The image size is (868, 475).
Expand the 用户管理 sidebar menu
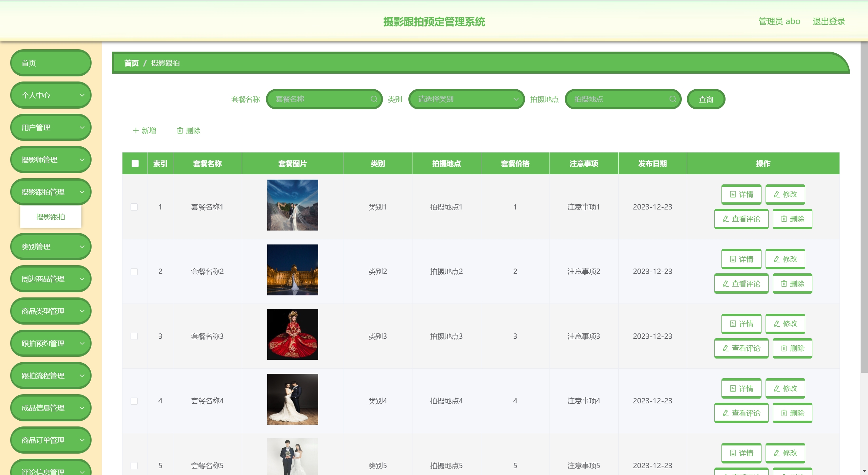click(x=51, y=127)
